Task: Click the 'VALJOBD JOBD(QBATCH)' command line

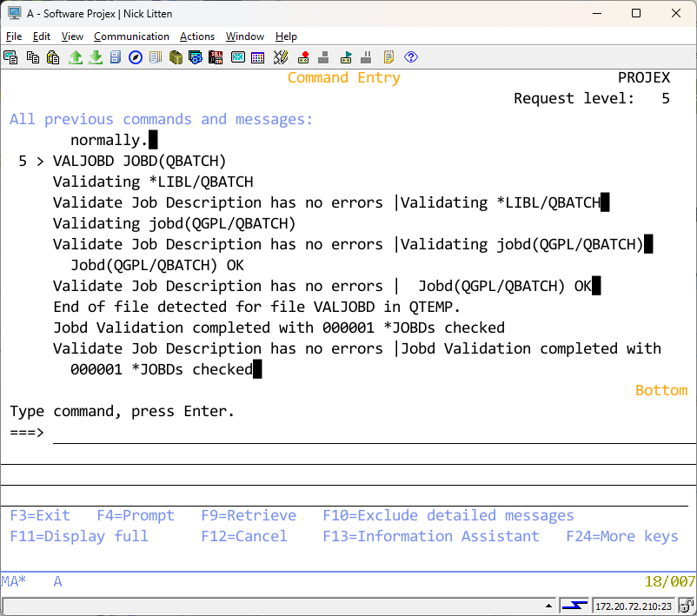Action: coord(139,161)
